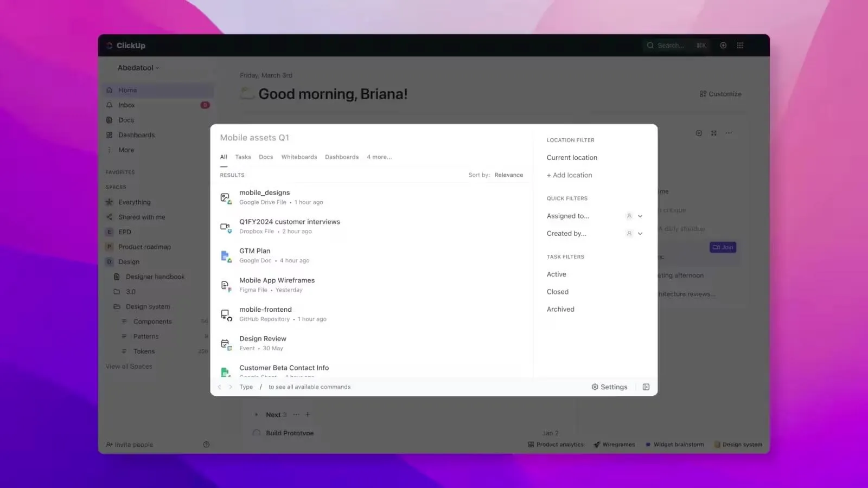Open the Abedatool workspace dropdown
868x488 pixels.
click(138, 68)
